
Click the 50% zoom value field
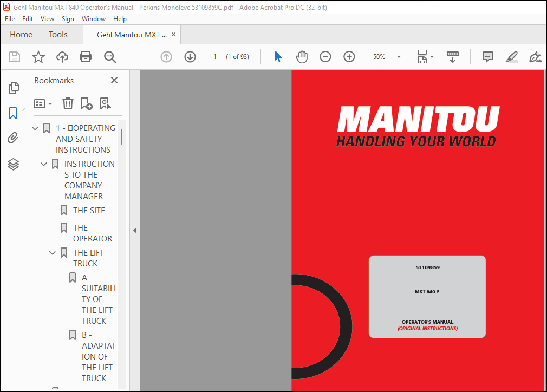pos(379,57)
